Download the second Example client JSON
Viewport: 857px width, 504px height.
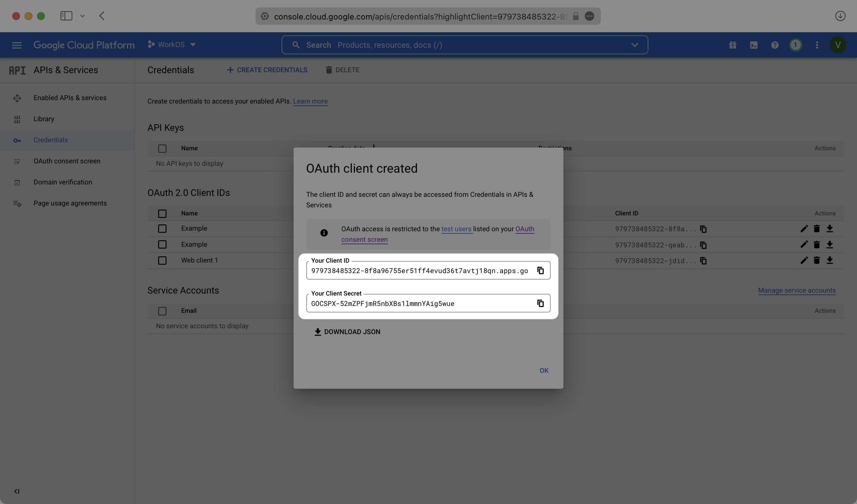pos(830,245)
